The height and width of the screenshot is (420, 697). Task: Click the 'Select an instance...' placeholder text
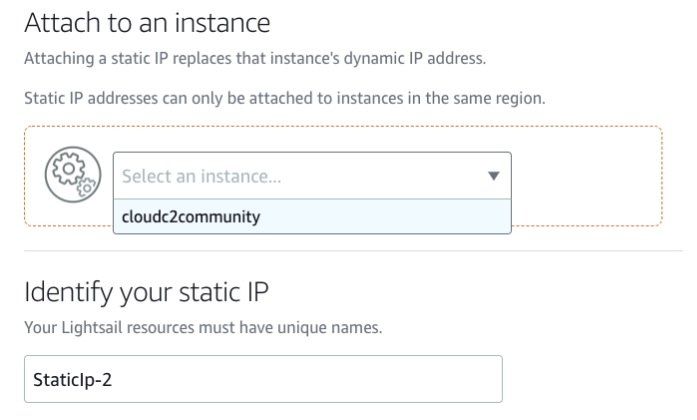coord(202,176)
